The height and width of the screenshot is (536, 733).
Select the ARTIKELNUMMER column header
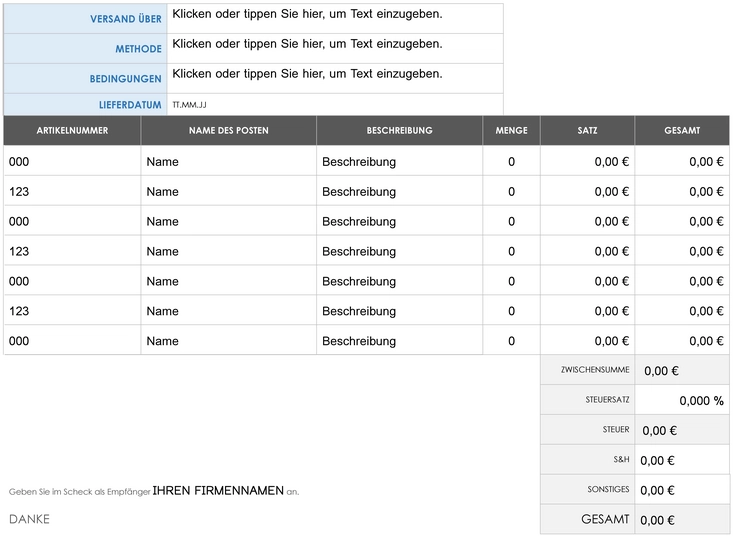pyautogui.click(x=72, y=130)
